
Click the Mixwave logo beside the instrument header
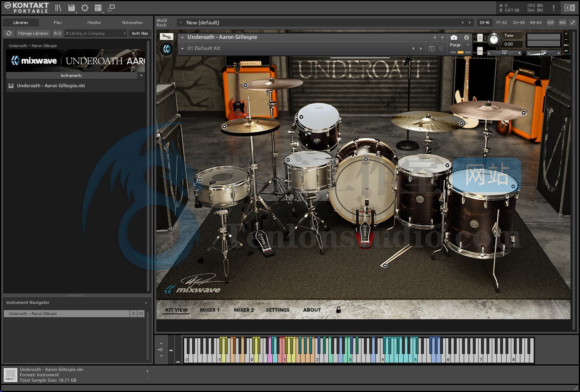(166, 49)
